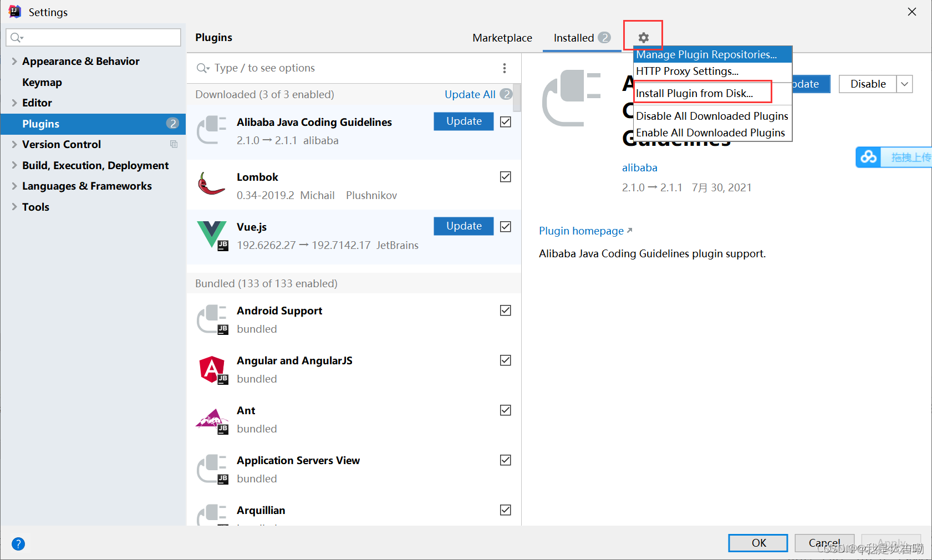Expand the Editor settings node

[x=14, y=103]
